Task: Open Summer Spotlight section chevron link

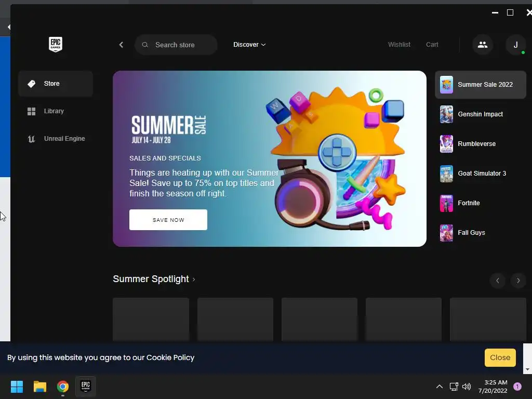Action: [194, 280]
